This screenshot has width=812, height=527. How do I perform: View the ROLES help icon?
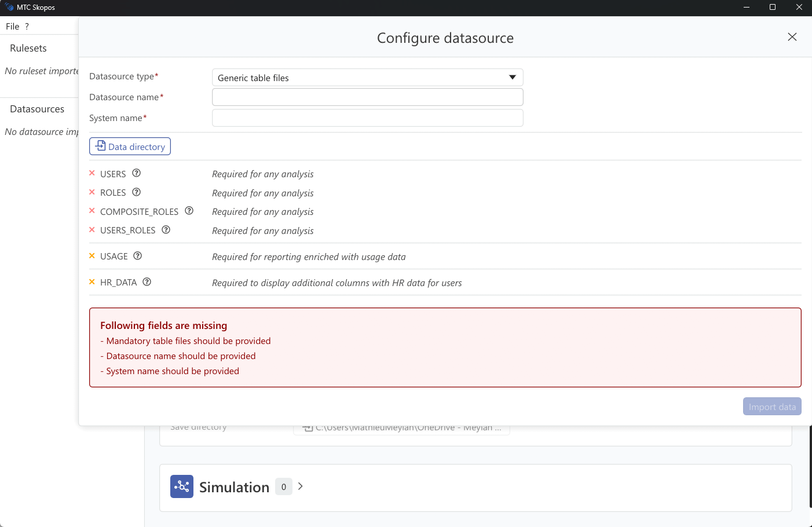(136, 192)
